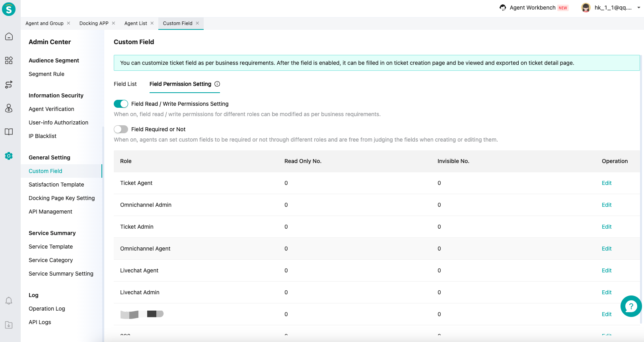Screen dimensions: 644x342
Task: Open the routing flow icon in sidebar
Action: [9, 84]
